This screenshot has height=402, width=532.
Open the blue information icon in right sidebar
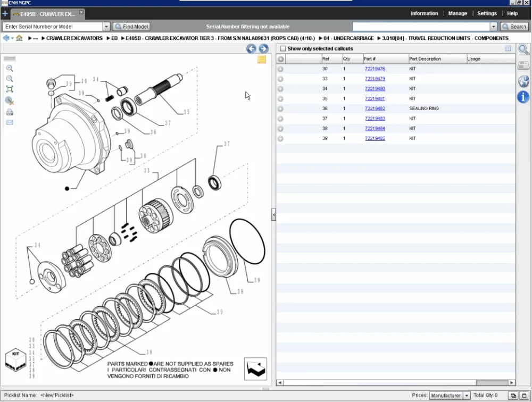523,97
